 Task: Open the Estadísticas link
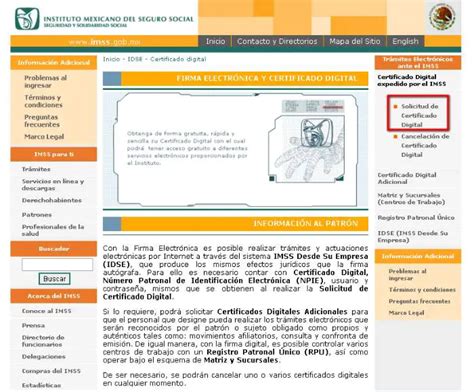pyautogui.click(x=41, y=386)
